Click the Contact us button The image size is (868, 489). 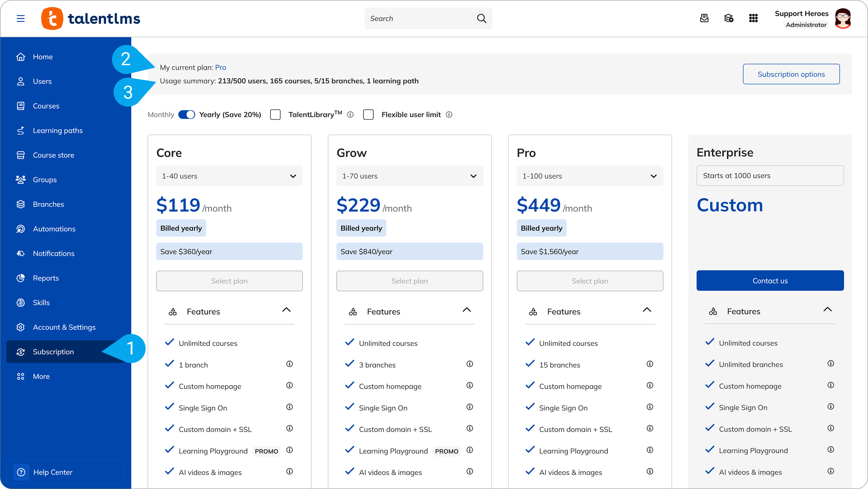click(x=770, y=281)
